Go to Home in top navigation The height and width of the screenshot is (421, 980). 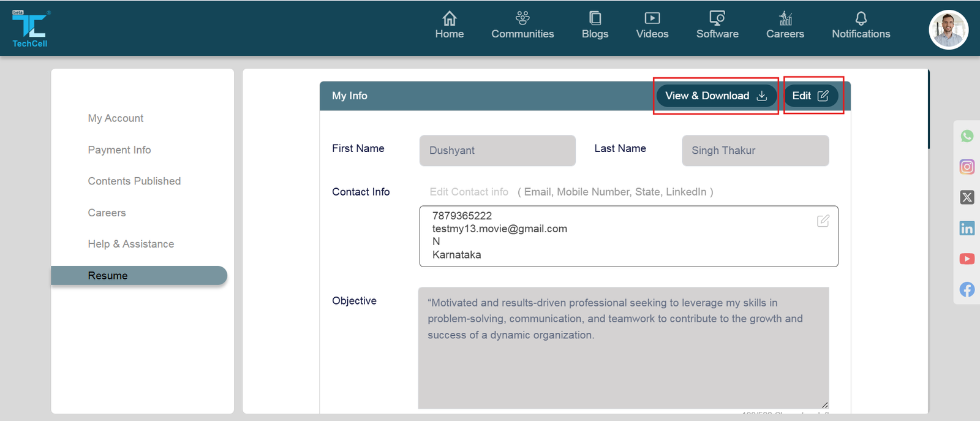pyautogui.click(x=449, y=26)
